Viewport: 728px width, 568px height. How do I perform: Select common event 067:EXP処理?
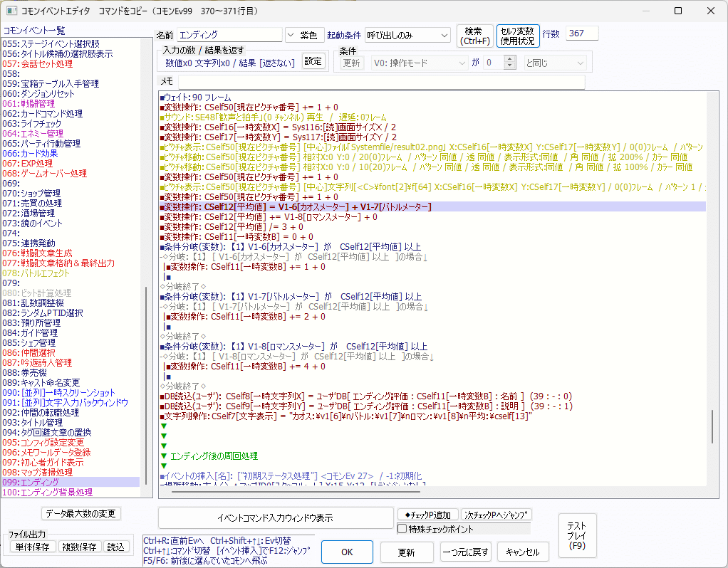pyautogui.click(x=71, y=163)
